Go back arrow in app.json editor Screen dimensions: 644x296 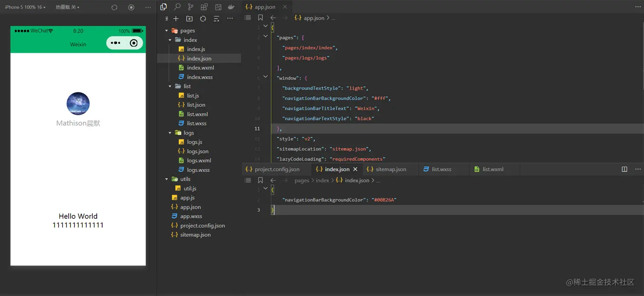(273, 18)
